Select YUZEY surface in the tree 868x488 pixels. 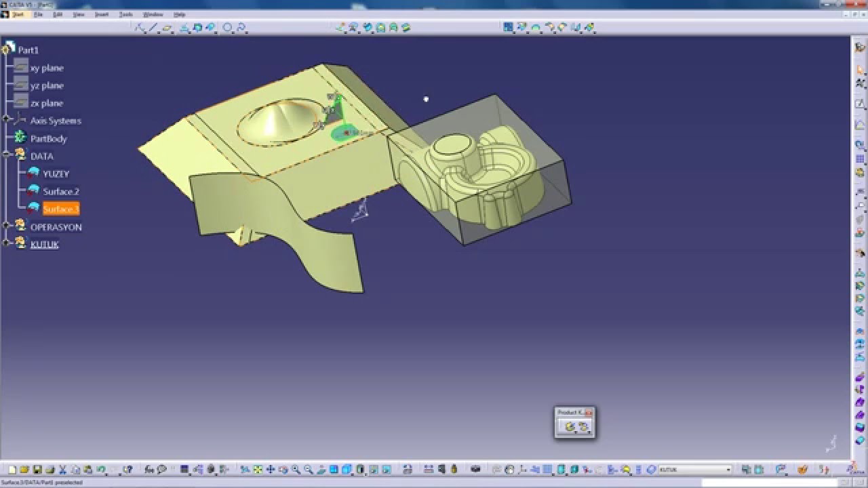pyautogui.click(x=56, y=174)
